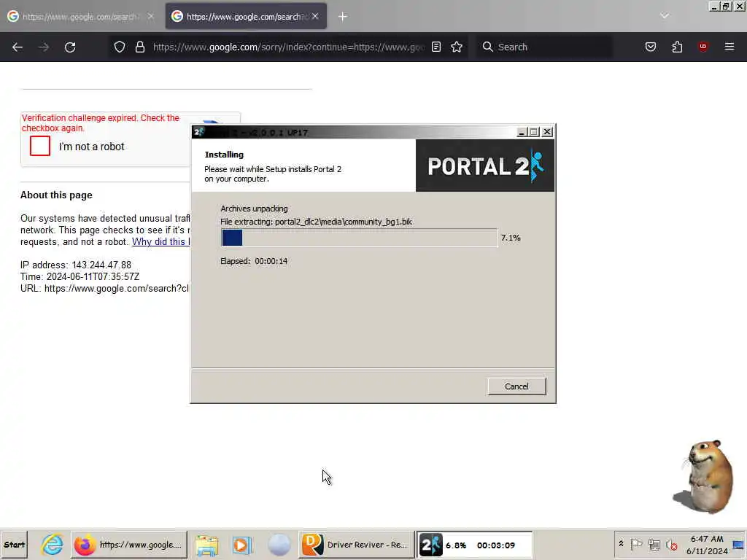
Task: Click the browser forward arrow
Action: [x=44, y=47]
